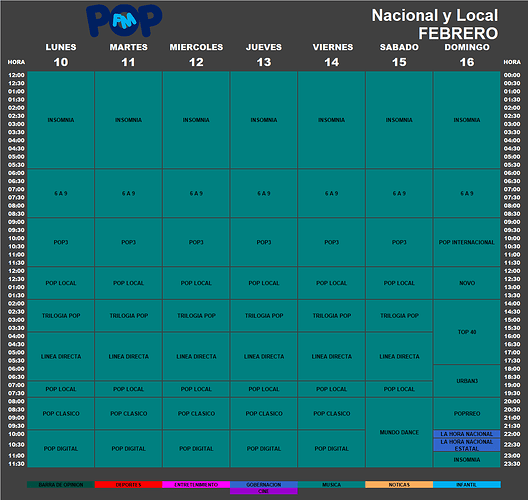Select the purple CINE legend swatch
This screenshot has height=500, width=528.
pyautogui.click(x=264, y=491)
